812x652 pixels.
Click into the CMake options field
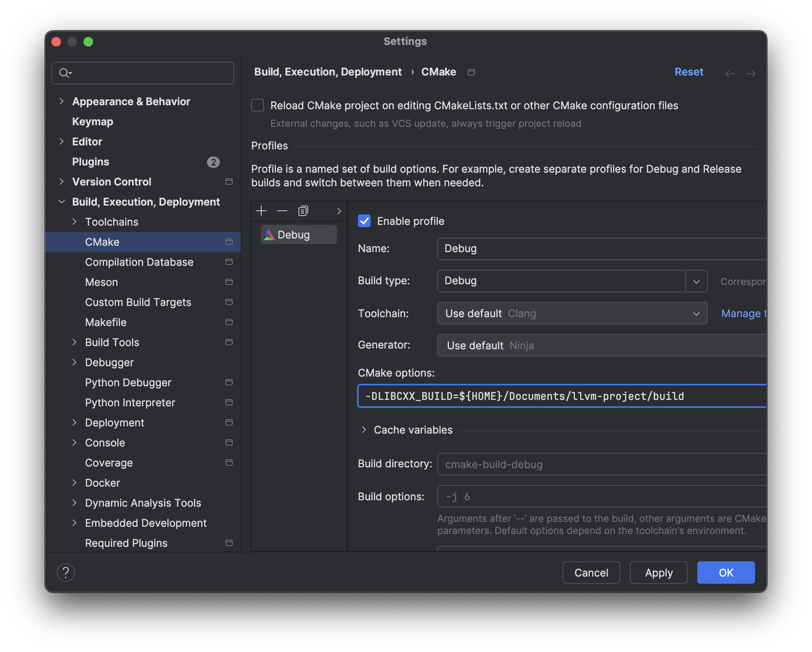click(562, 396)
